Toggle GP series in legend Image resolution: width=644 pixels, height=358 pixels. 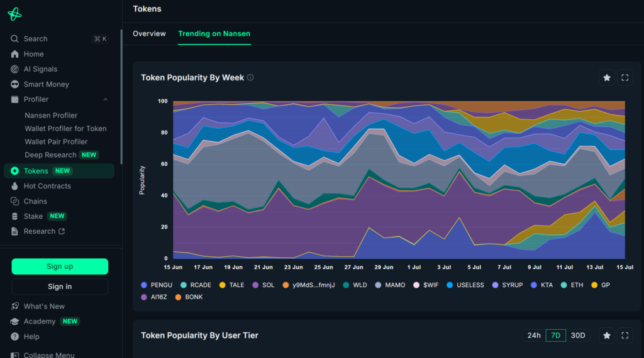tap(601, 285)
